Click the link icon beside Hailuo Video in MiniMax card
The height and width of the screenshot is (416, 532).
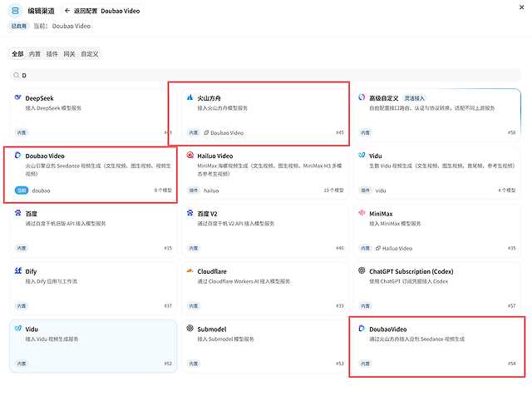pos(378,248)
